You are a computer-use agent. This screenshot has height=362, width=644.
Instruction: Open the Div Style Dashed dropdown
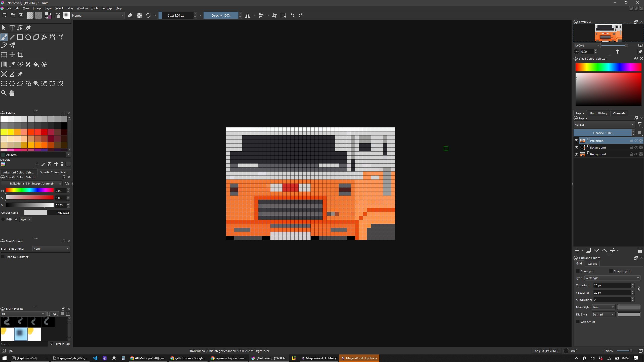tap(603, 314)
